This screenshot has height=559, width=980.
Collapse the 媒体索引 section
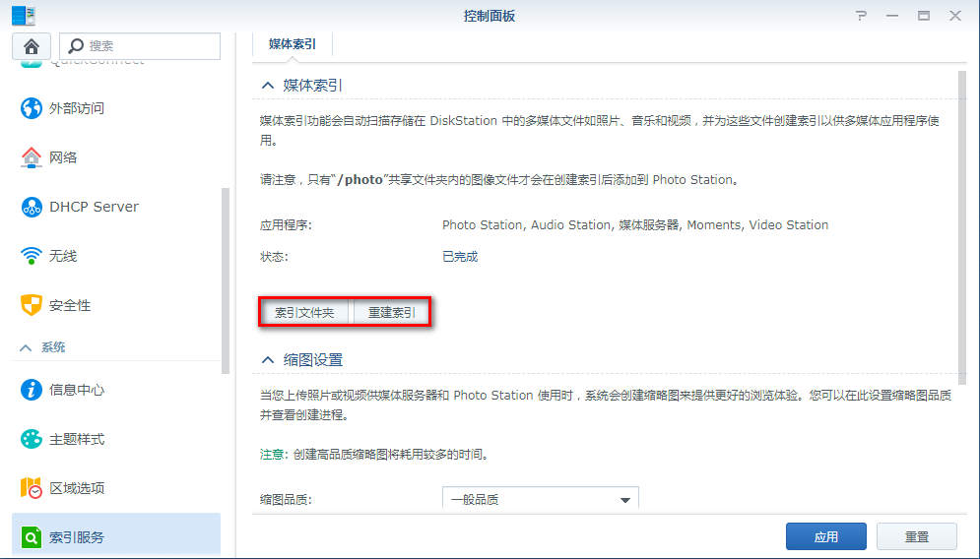[268, 86]
